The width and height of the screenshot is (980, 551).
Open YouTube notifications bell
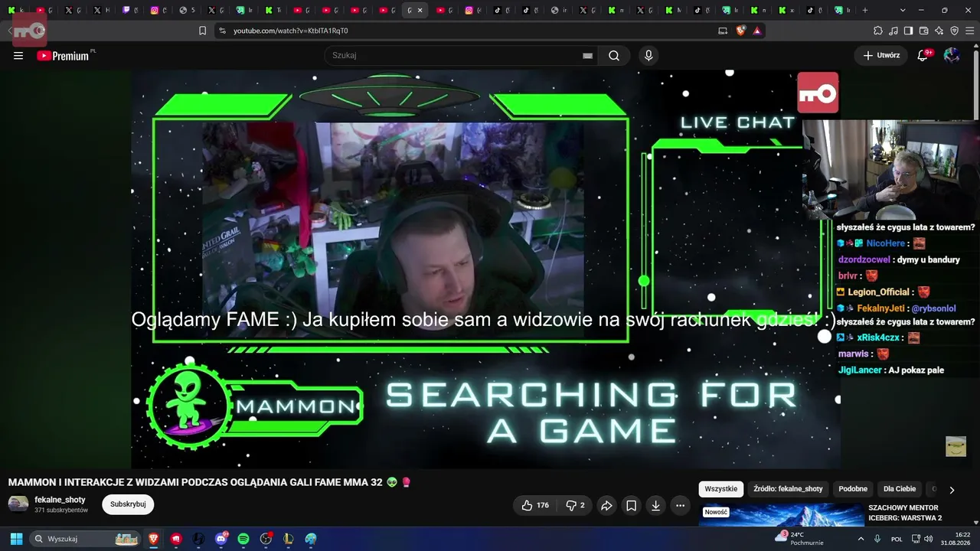pos(923,55)
